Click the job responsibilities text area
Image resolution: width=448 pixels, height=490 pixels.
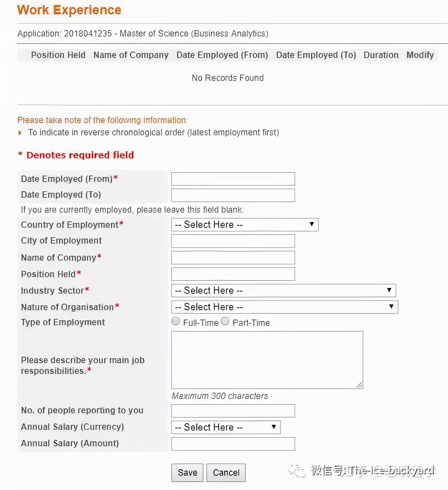tap(267, 360)
